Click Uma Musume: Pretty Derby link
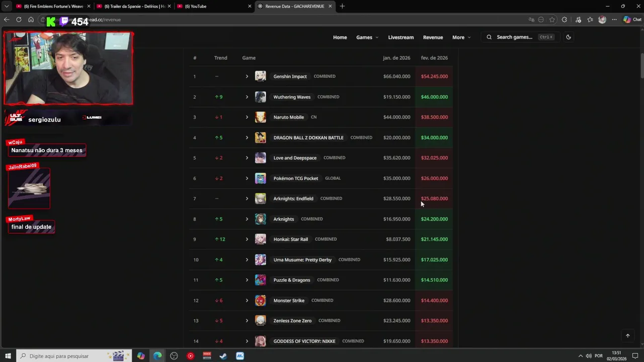The image size is (644, 362). pos(302,260)
